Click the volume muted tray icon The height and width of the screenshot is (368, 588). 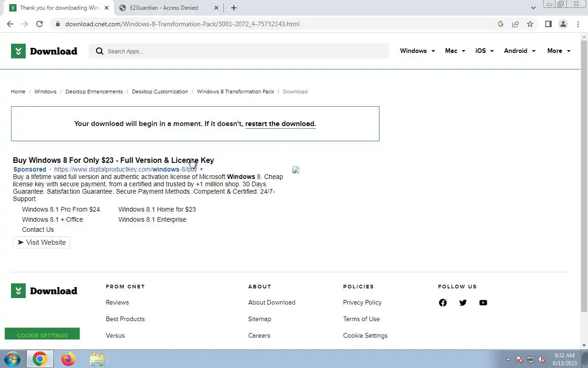click(542, 360)
